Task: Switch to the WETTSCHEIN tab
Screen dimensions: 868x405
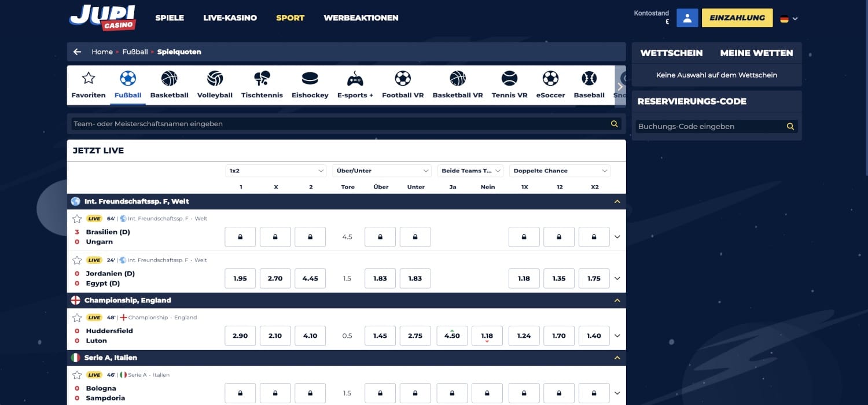Action: 672,53
